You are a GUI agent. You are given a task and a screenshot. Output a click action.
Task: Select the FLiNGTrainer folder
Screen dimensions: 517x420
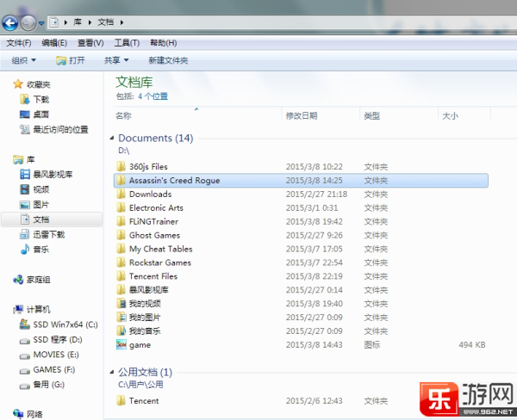pyautogui.click(x=301, y=221)
